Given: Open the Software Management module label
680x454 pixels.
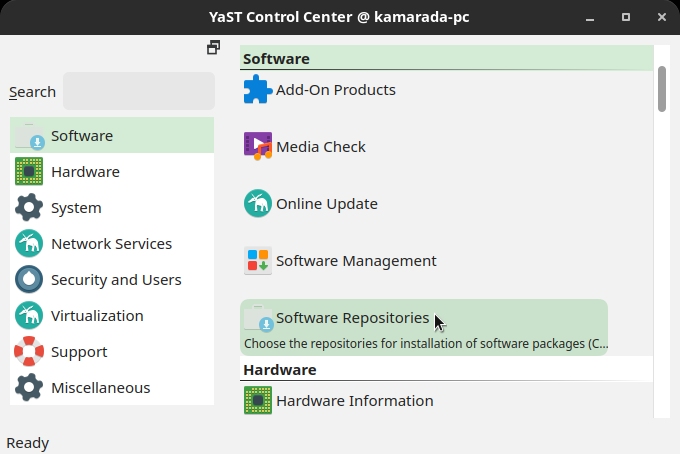Looking at the screenshot, I should (x=356, y=261).
